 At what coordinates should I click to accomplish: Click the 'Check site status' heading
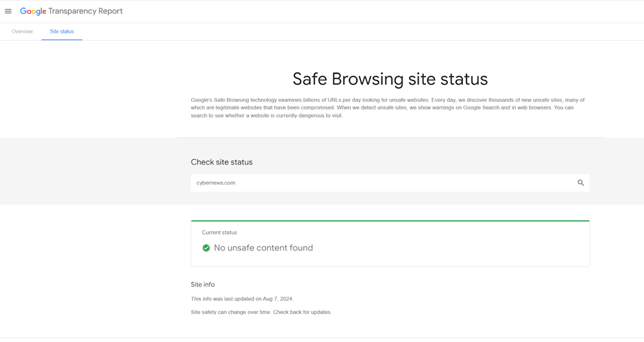(221, 162)
